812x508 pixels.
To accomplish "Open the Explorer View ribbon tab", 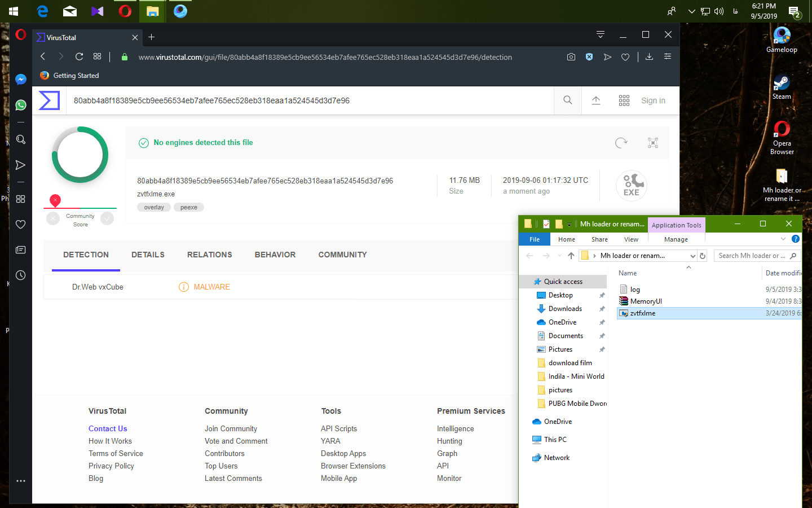I will coord(631,239).
